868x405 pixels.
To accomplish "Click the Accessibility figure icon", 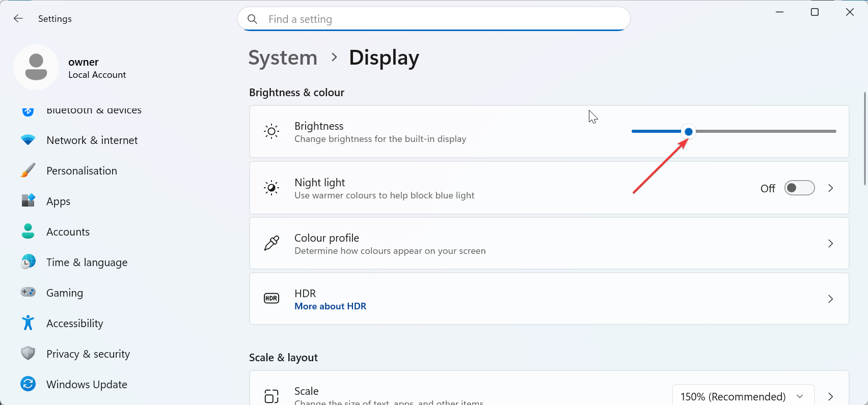I will point(28,323).
